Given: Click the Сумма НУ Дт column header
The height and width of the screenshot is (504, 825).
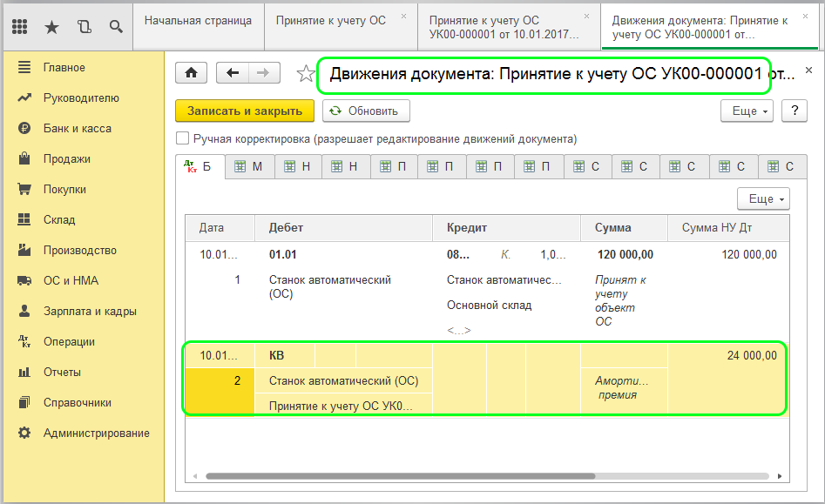Looking at the screenshot, I should click(728, 227).
